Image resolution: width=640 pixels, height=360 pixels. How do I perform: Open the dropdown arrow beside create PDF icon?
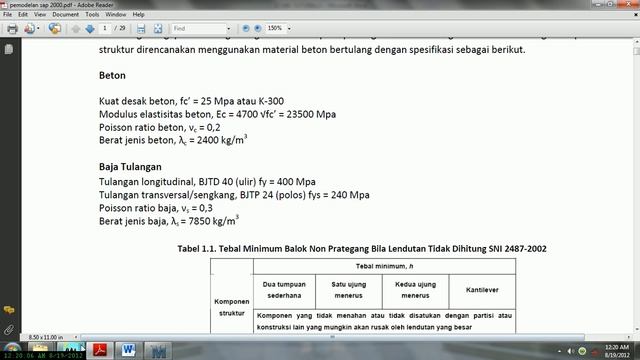(x=38, y=29)
